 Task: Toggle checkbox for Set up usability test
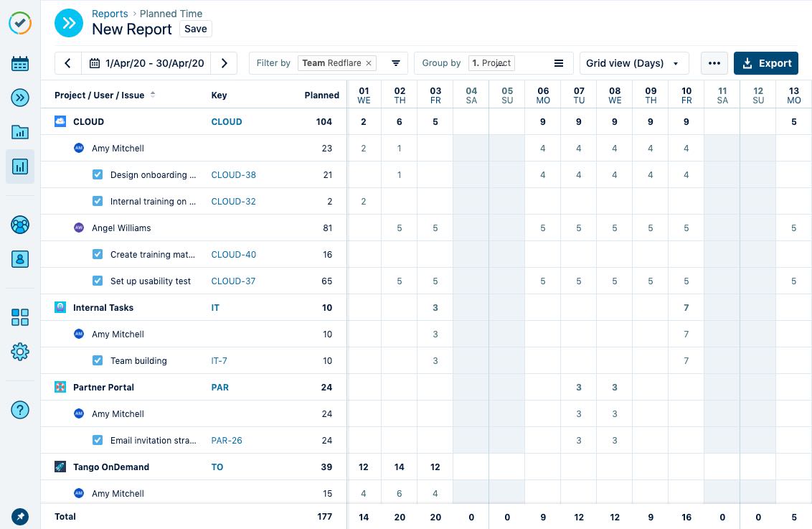pyautogui.click(x=98, y=281)
